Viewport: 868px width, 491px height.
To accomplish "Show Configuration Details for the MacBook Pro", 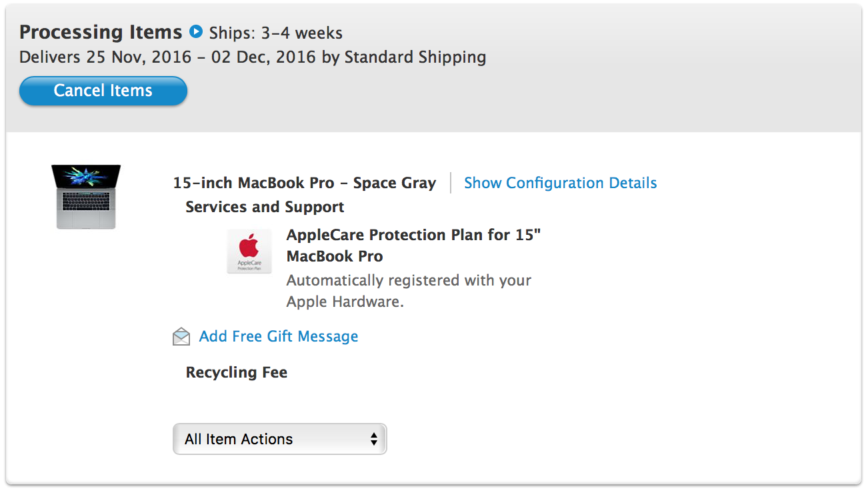I will point(560,183).
